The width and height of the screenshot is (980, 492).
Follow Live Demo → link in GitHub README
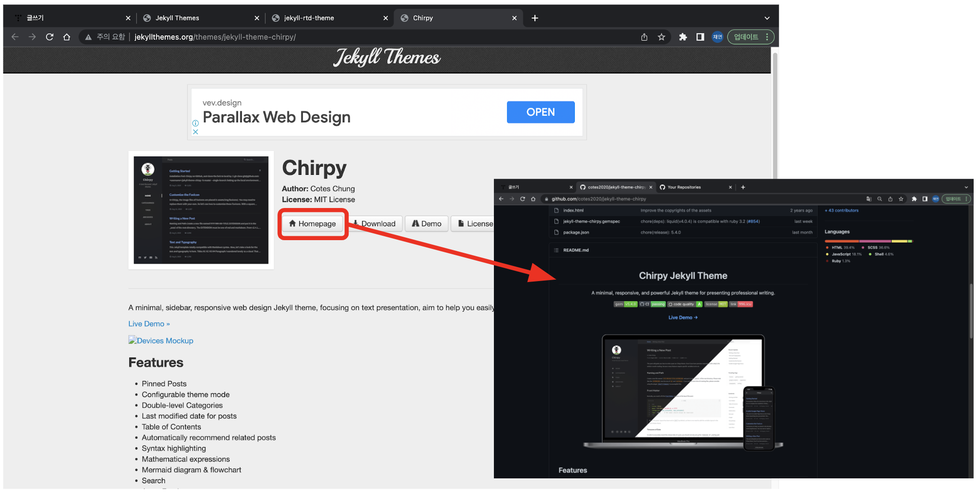683,318
